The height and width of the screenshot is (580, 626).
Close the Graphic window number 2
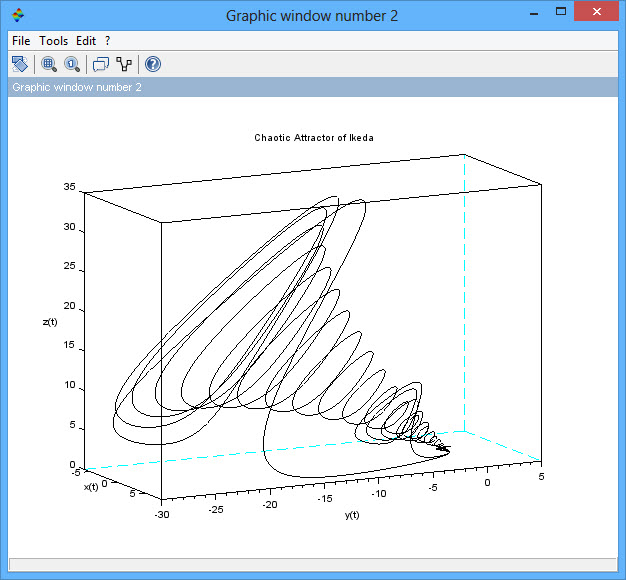pyautogui.click(x=596, y=11)
